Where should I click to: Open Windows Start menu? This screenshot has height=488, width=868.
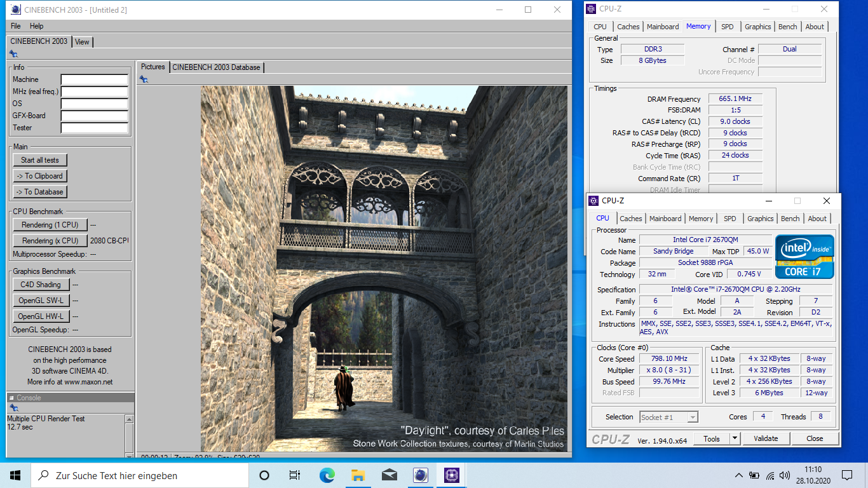[x=15, y=475]
